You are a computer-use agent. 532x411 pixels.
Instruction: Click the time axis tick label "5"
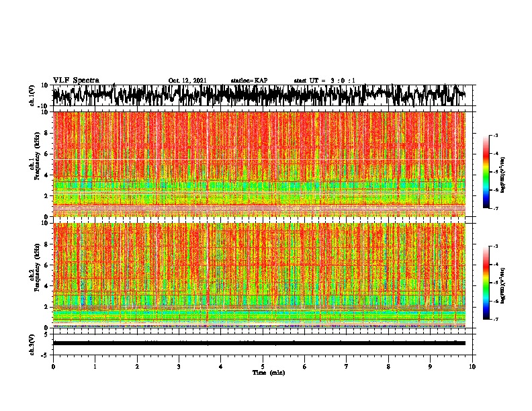tap(263, 367)
